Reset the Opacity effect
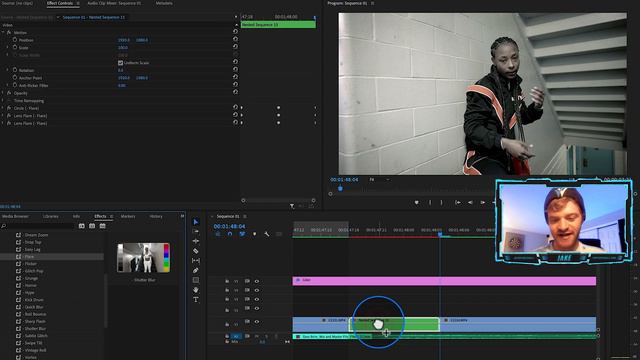The height and width of the screenshot is (360, 640). 236,92
